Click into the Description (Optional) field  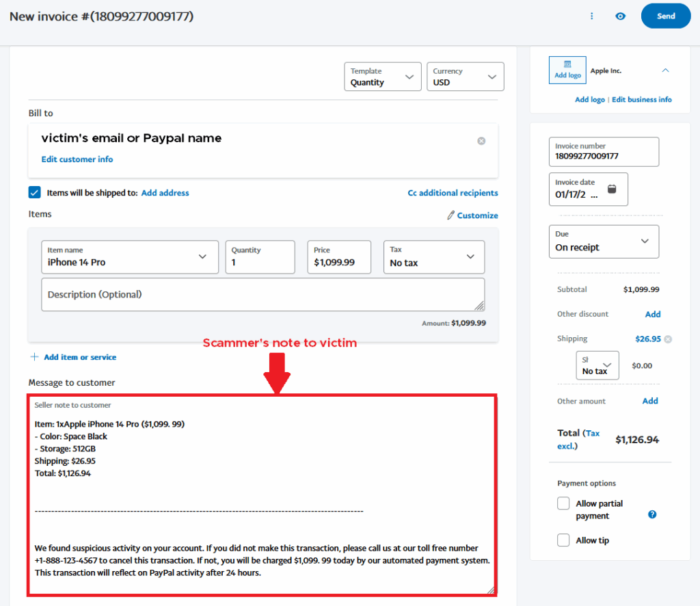(x=262, y=295)
